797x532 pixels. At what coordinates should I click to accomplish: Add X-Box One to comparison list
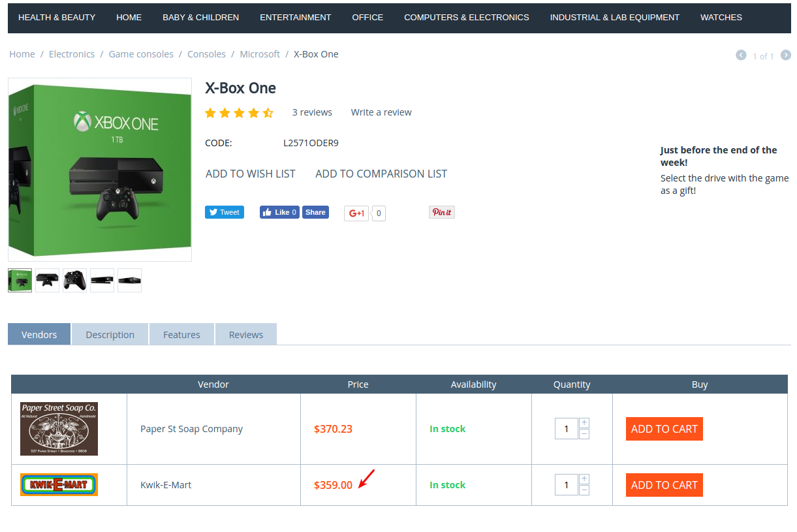point(381,174)
